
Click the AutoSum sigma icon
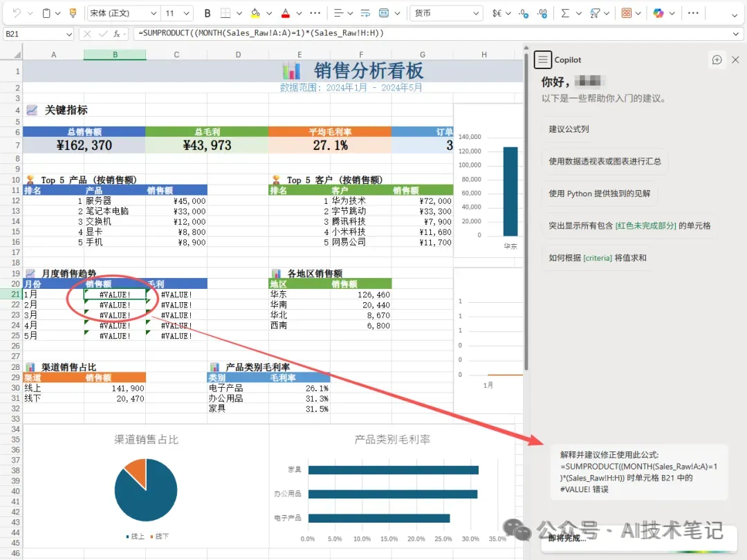click(566, 13)
